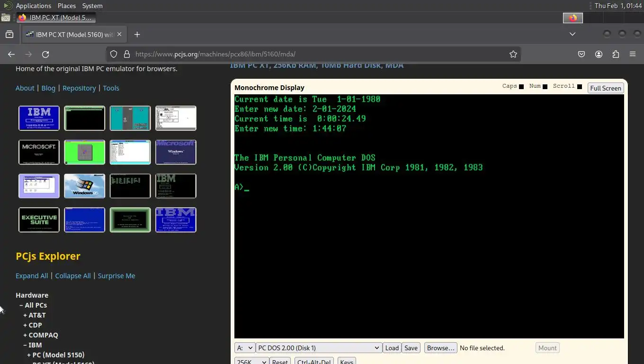This screenshot has height=364, width=644.
Task: Open the Extensions puzzle-piece icon
Action: [x=616, y=54]
